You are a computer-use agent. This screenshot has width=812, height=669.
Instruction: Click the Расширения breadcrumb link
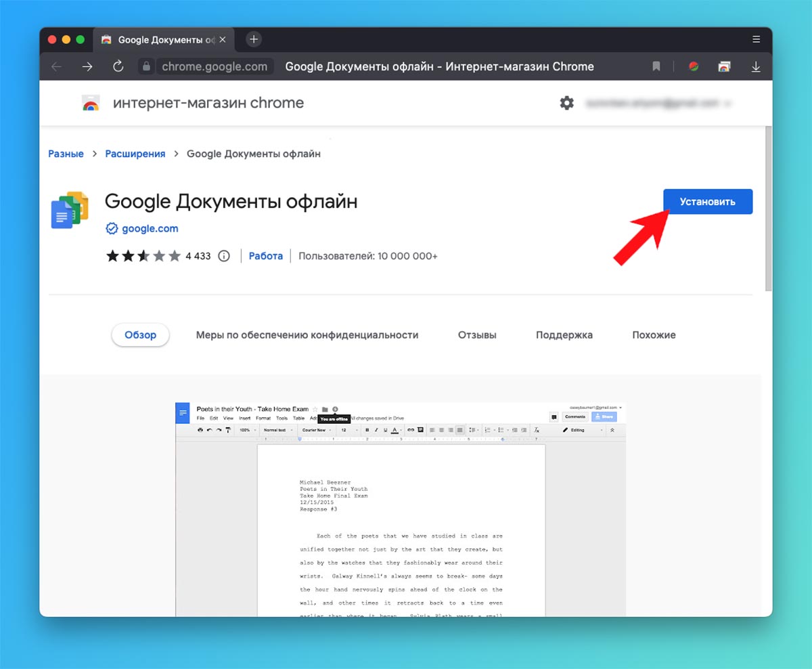135,154
